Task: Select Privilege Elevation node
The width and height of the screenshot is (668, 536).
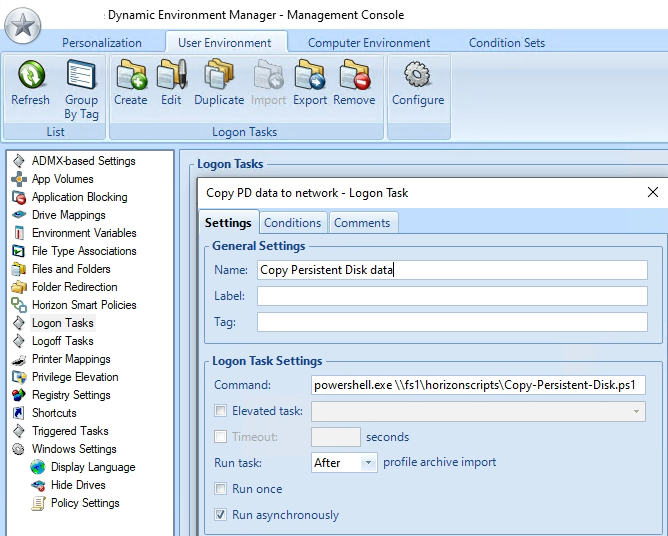Action: (x=75, y=377)
